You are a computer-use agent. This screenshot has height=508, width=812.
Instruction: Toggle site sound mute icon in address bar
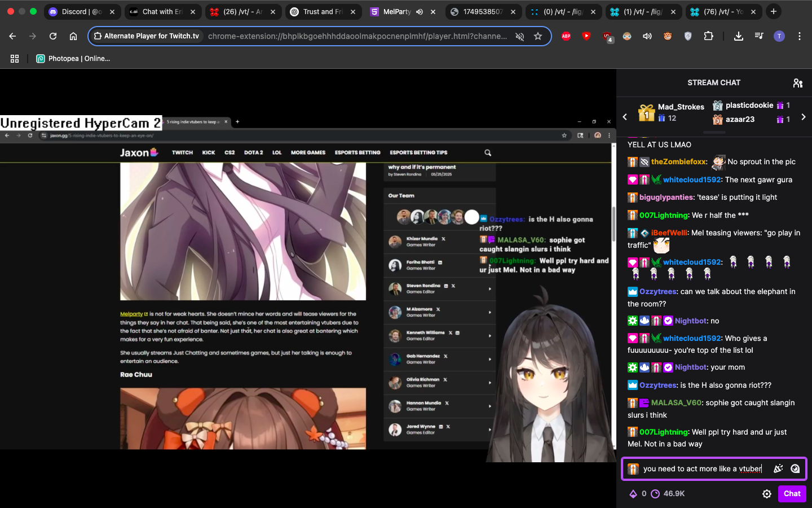pos(520,36)
